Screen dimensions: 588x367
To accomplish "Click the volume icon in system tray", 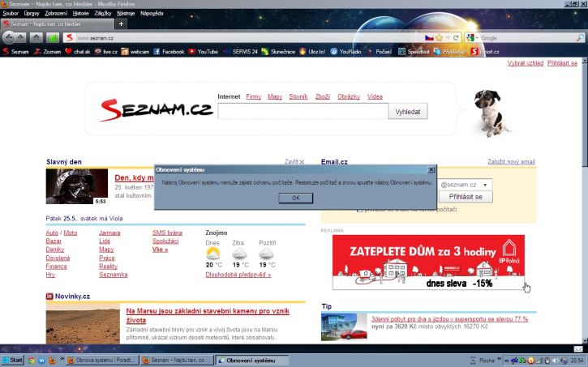I will (x=555, y=361).
